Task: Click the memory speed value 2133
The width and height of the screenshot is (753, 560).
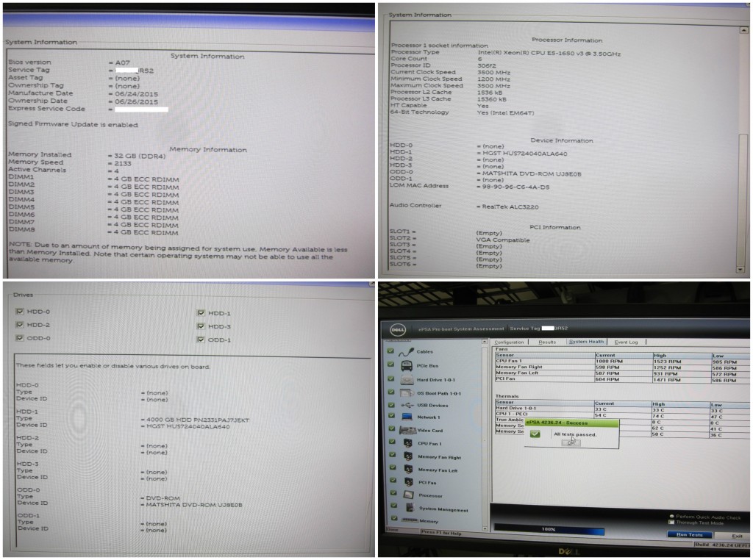Action: click(123, 163)
